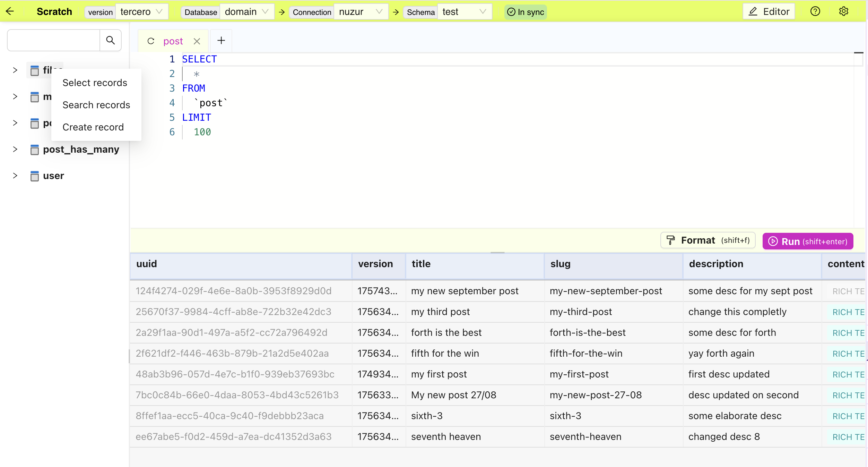Click the post_has_many table icon
868x467 pixels.
tap(34, 150)
